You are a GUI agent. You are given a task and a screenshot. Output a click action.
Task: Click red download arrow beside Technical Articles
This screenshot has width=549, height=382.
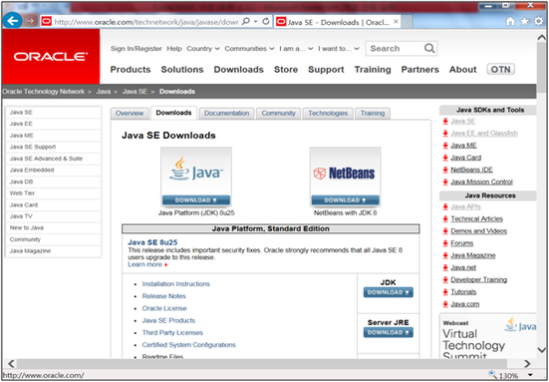coord(445,219)
